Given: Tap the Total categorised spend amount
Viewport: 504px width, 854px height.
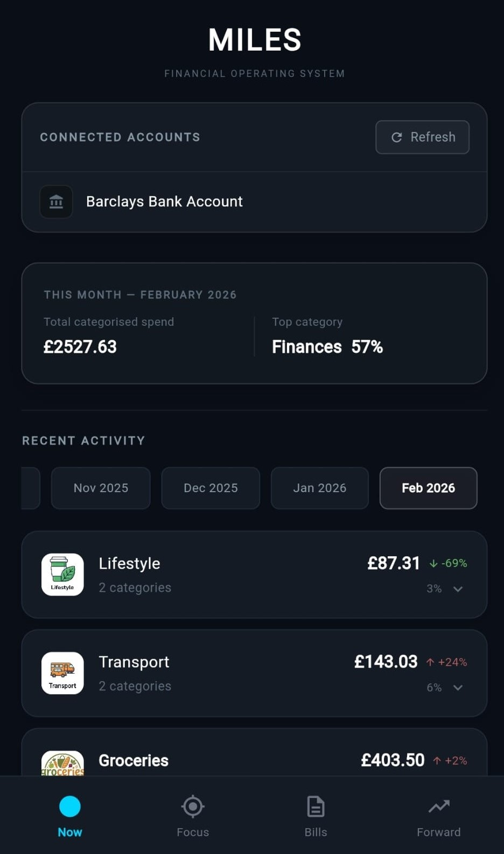Looking at the screenshot, I should coord(80,347).
